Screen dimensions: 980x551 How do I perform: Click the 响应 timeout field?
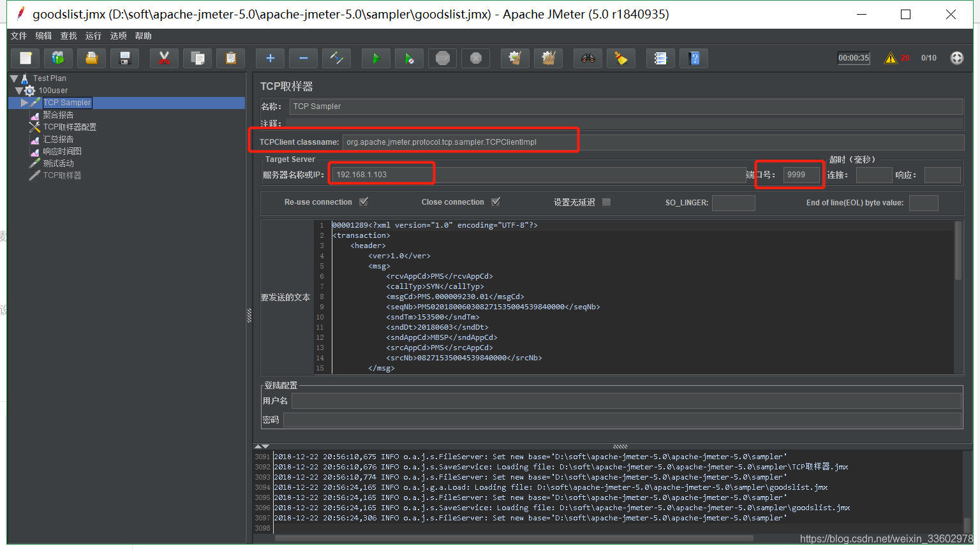942,175
